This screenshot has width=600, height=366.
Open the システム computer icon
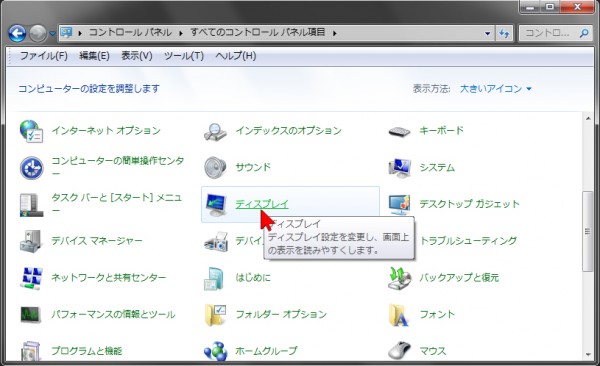[x=399, y=168]
